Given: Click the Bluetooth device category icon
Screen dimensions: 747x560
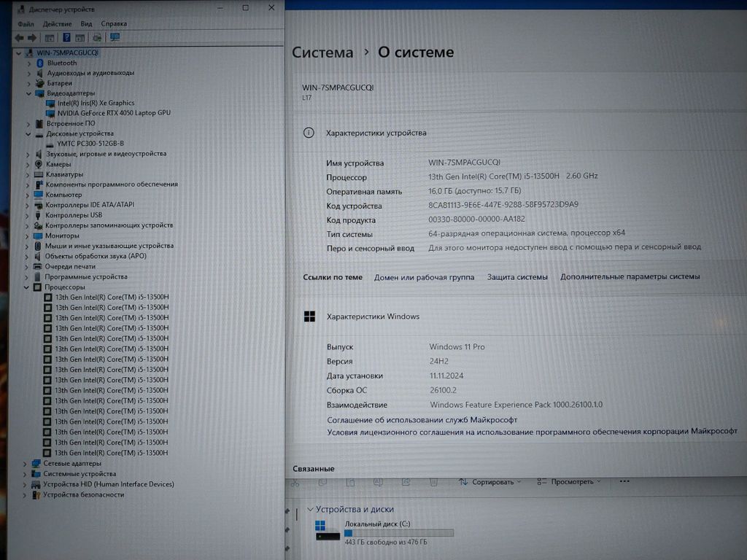Looking at the screenshot, I should click(x=41, y=63).
